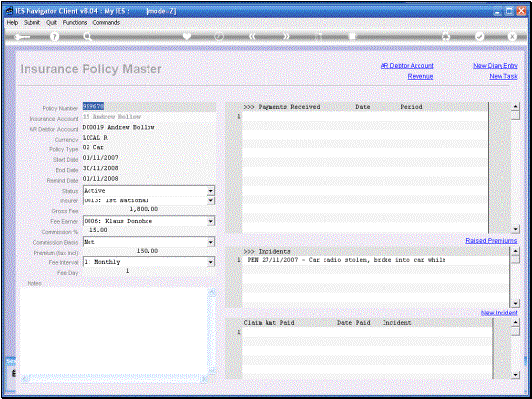Click into the Policy Number field
This screenshot has width=532, height=399.
coord(148,107)
